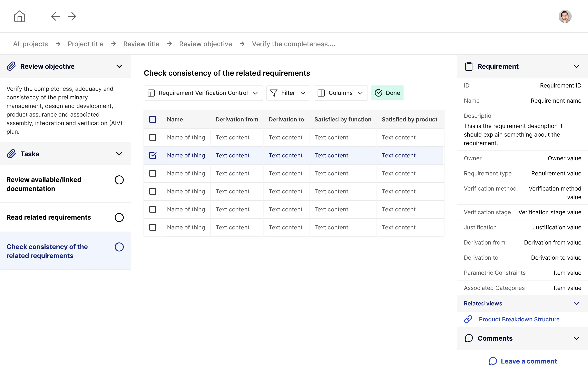Click the paperclip icon beside Tasks
The height and width of the screenshot is (368, 588).
tap(11, 154)
